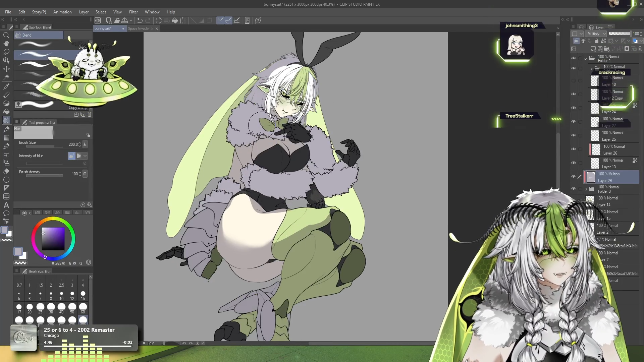
Task: Expand Folder 3 in layer list
Action: tap(586, 189)
